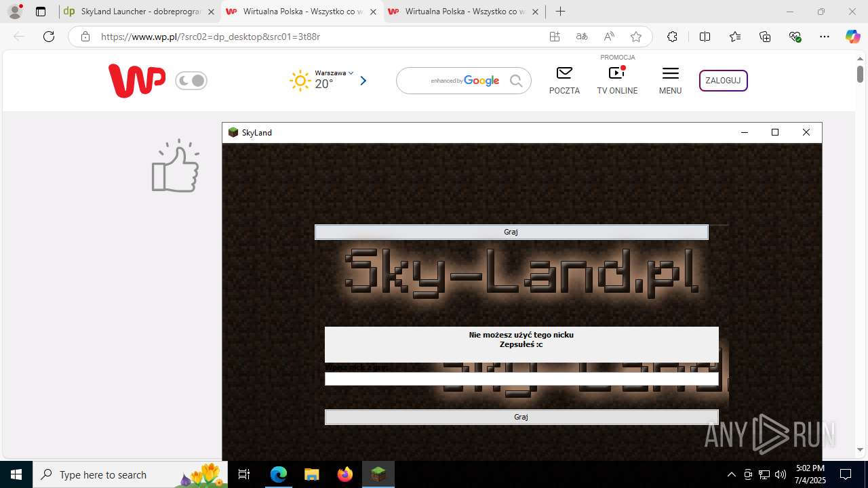This screenshot has height=488, width=868.
Task: Close the third Wirtualna Polska tab
Action: [535, 12]
